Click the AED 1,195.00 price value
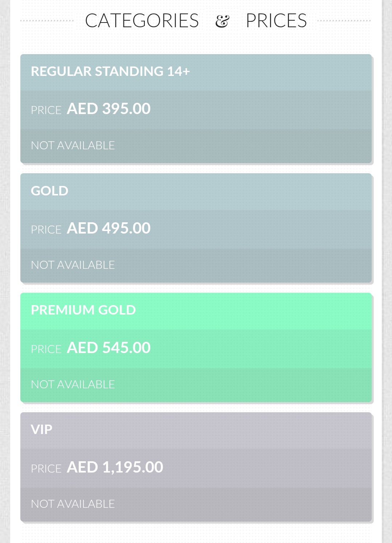Viewport: 392px width, 543px height. [x=115, y=467]
